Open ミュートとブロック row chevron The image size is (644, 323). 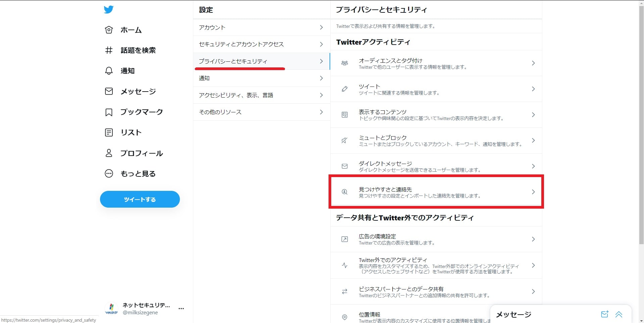coord(533,141)
